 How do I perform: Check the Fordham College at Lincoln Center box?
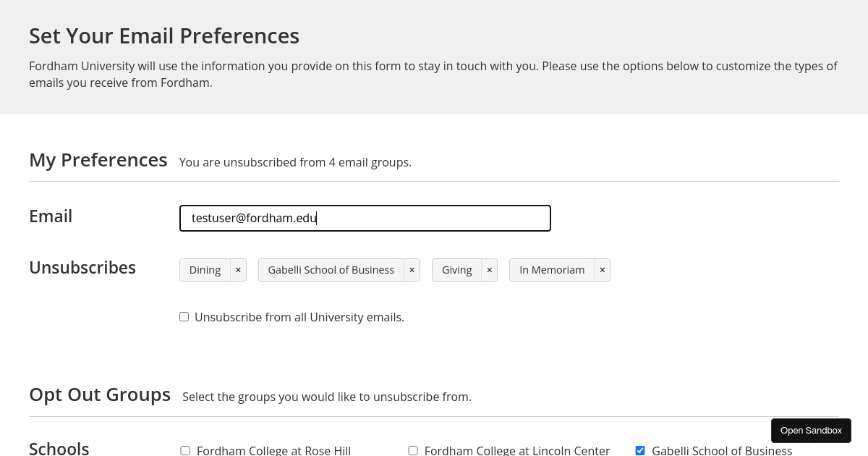point(413,450)
